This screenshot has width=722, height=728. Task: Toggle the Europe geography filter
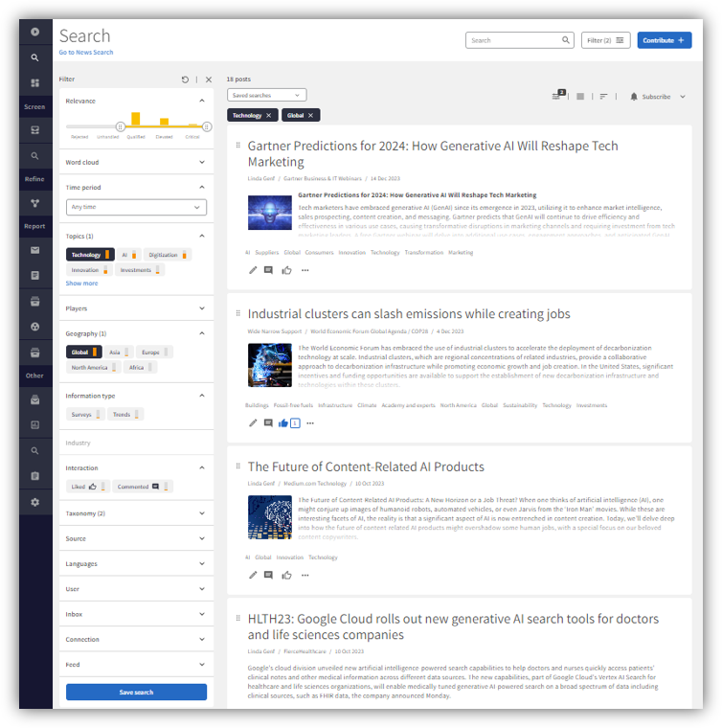click(154, 352)
